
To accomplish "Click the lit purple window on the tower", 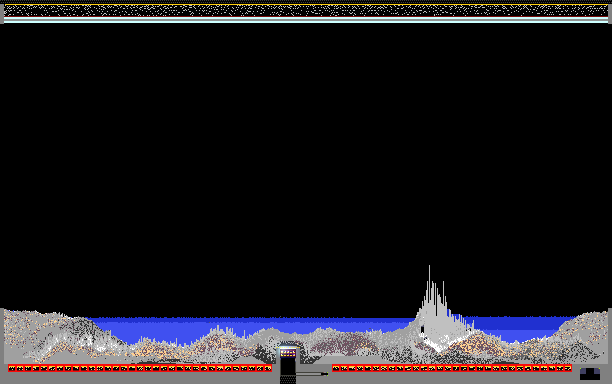I will point(288,353).
